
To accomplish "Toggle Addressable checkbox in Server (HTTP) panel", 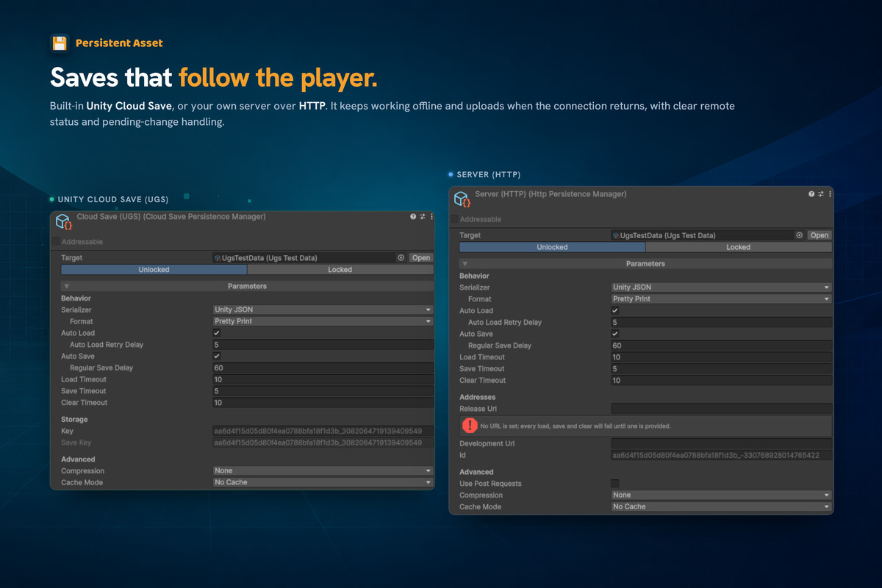I will click(x=454, y=219).
